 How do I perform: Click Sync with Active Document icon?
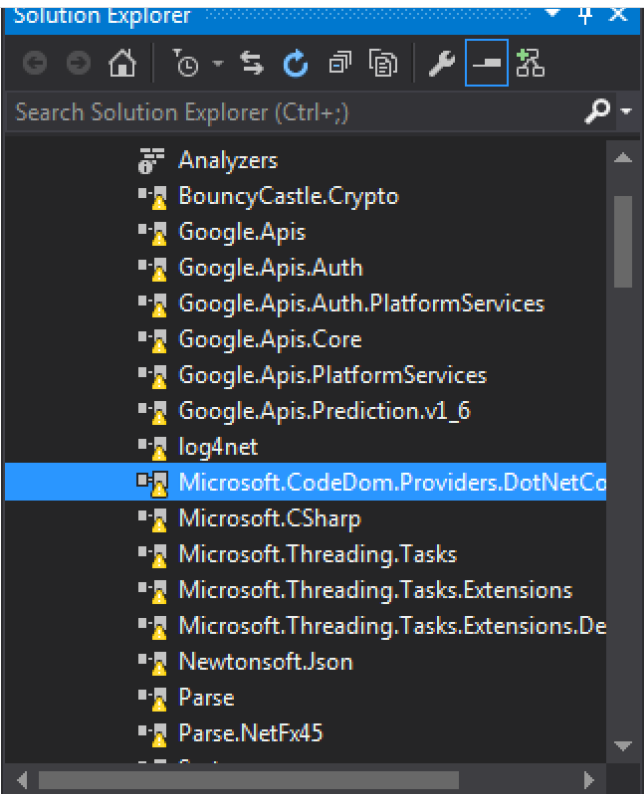[x=252, y=63]
